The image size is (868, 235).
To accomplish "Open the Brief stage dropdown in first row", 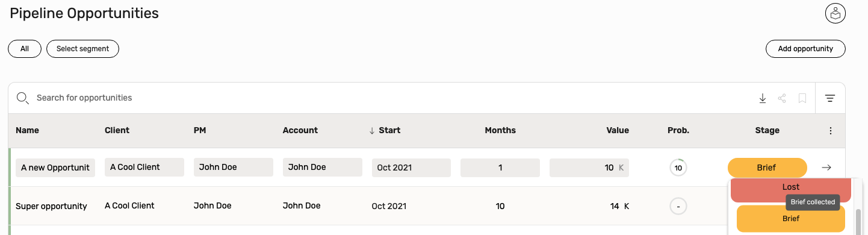I will 767,168.
